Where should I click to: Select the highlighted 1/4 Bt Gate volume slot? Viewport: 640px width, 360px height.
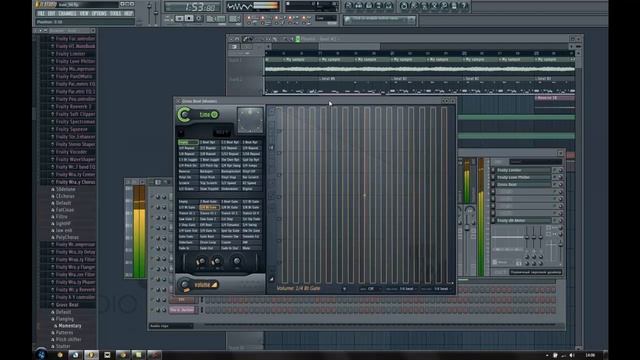pos(209,207)
